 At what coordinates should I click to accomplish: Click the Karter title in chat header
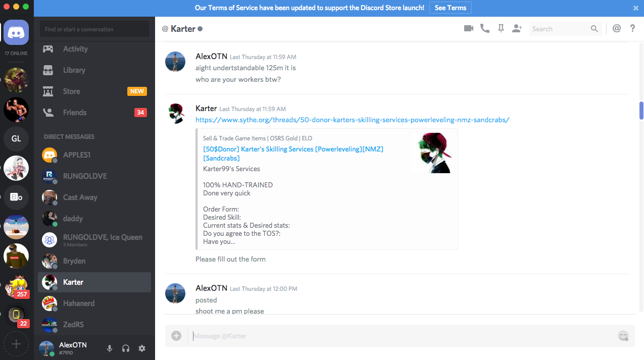[x=183, y=29]
